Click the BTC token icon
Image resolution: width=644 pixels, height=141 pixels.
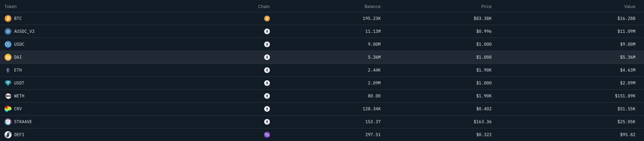pos(8,18)
